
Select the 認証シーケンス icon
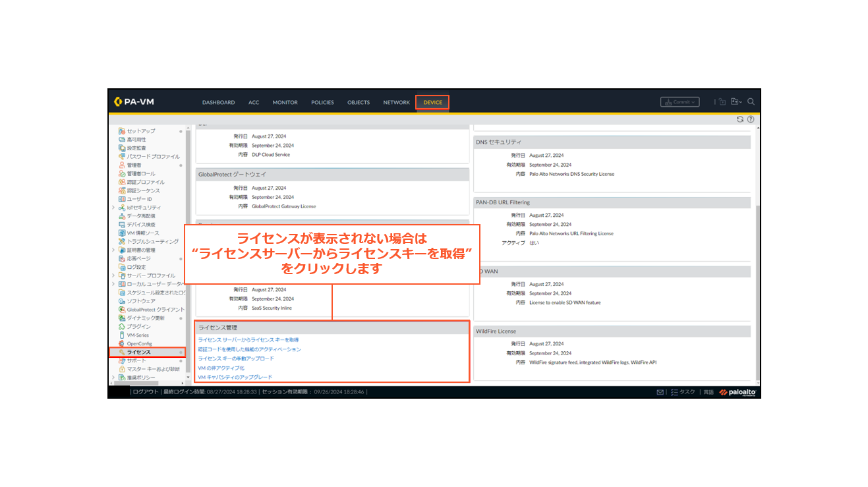pos(122,190)
